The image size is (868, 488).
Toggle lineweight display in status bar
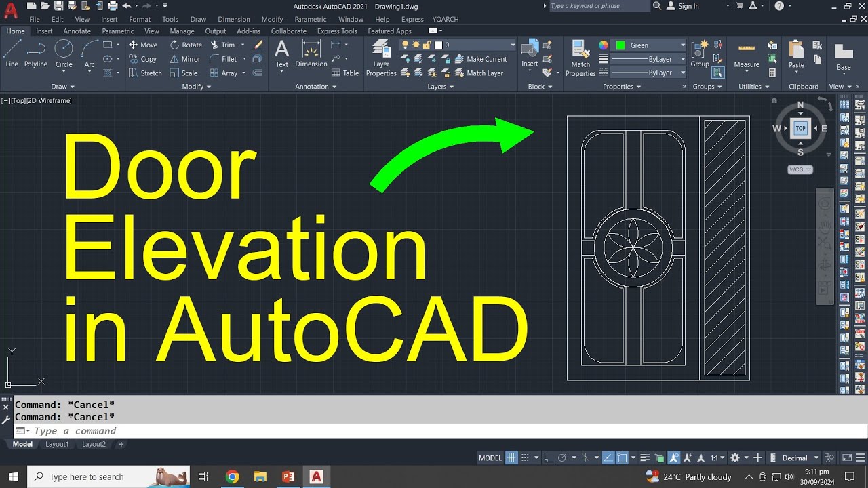tap(645, 457)
